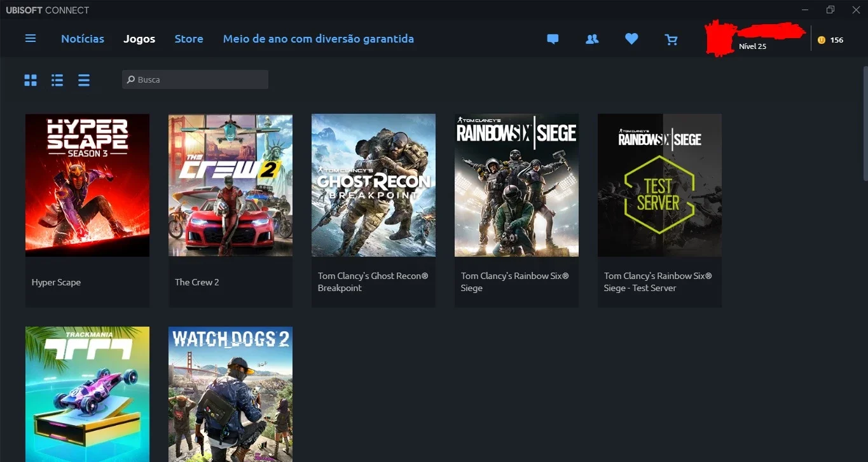Screen dimensions: 868x462
Task: Switch to compact list view
Action: pos(84,80)
